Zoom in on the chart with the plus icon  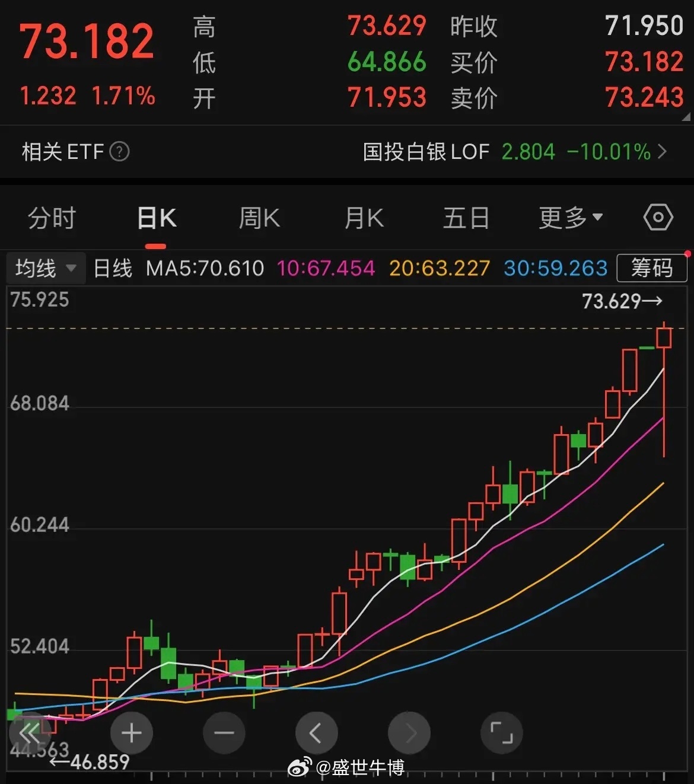(x=132, y=733)
